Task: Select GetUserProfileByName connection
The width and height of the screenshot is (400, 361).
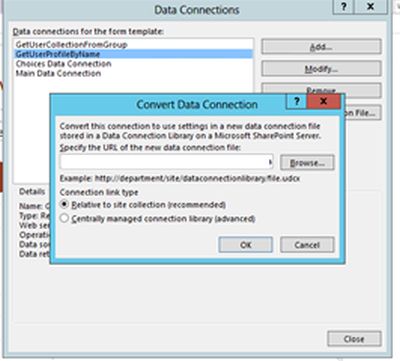Action: tap(133, 54)
